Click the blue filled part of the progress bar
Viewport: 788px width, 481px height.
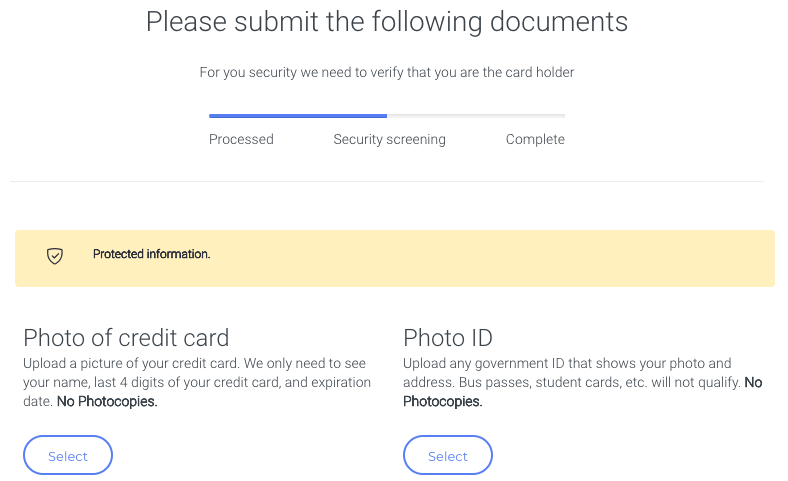click(297, 116)
